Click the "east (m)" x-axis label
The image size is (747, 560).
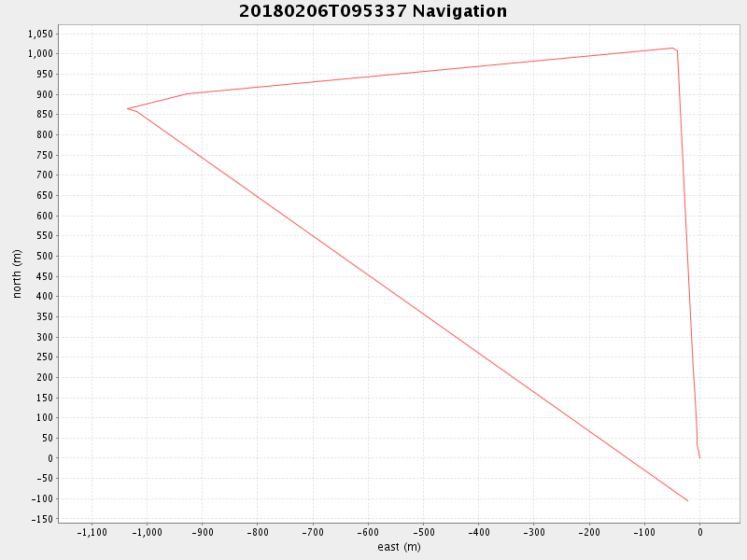point(399,547)
